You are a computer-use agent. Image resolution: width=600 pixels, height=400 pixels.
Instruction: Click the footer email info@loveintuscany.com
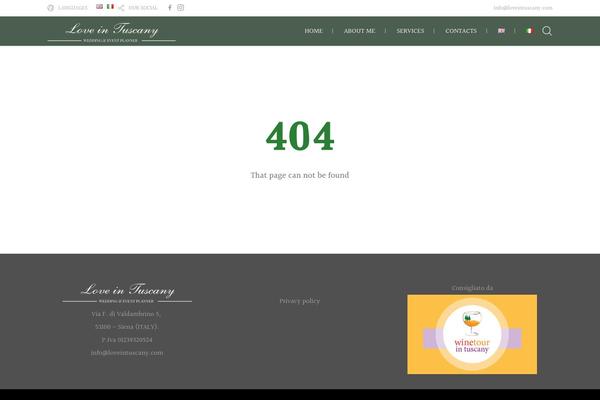(x=127, y=353)
